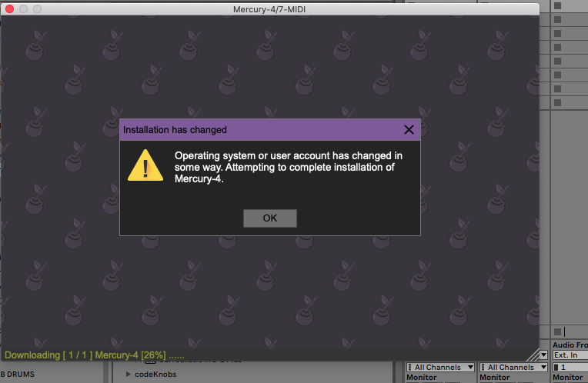Close the Installation has changed dialog with X
588x383 pixels.
tap(409, 130)
